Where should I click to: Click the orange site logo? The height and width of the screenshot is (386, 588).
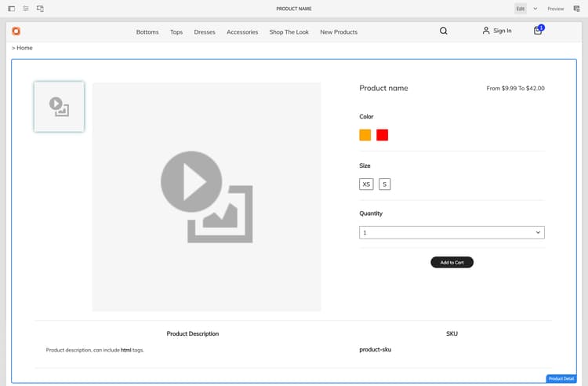click(16, 31)
